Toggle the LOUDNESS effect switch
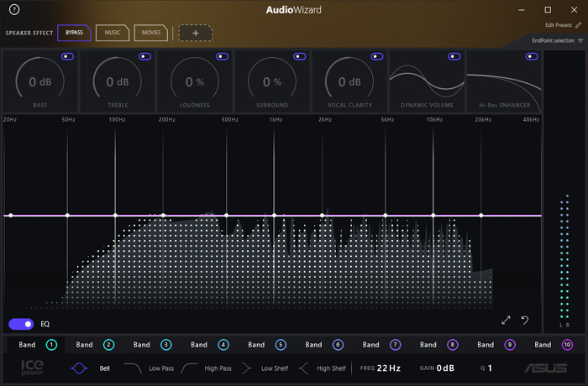Viewport: 588px width, 386px height. pos(223,56)
